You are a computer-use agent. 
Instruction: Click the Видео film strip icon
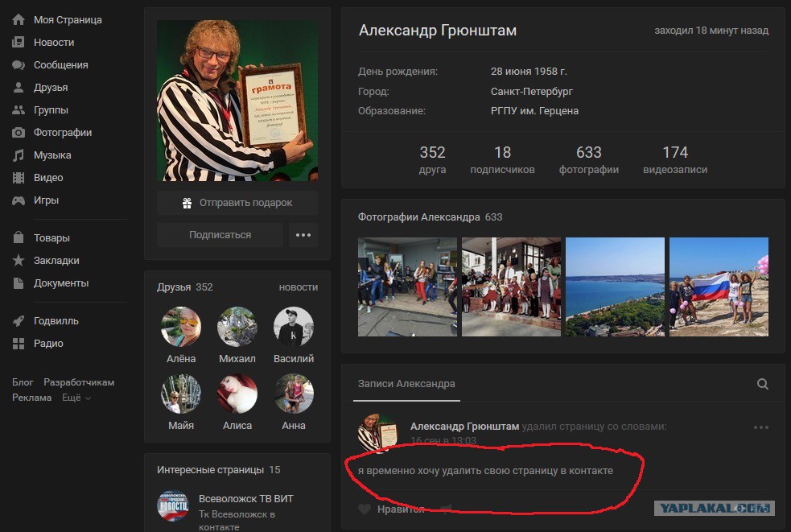(x=19, y=178)
